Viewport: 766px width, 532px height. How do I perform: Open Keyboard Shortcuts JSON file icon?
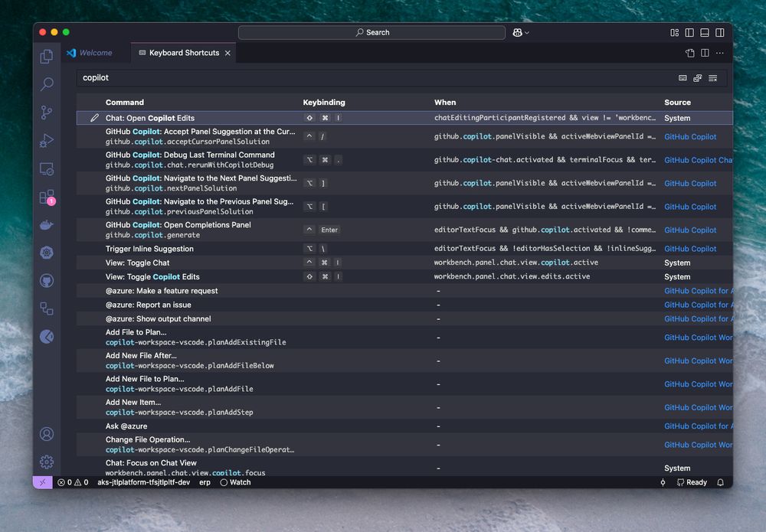tap(690, 53)
